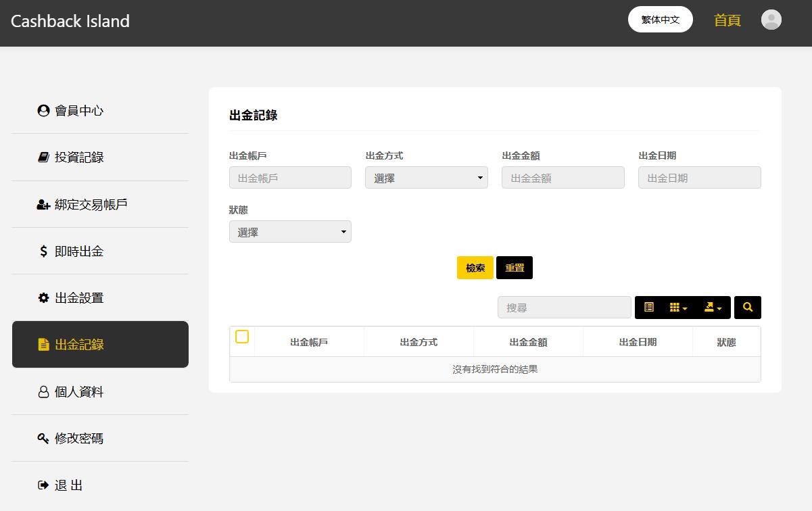Click the 個人資料 person icon
This screenshot has width=812, height=511.
click(43, 391)
